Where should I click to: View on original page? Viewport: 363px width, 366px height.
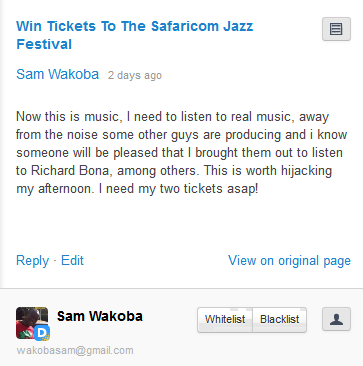pyautogui.click(x=289, y=261)
